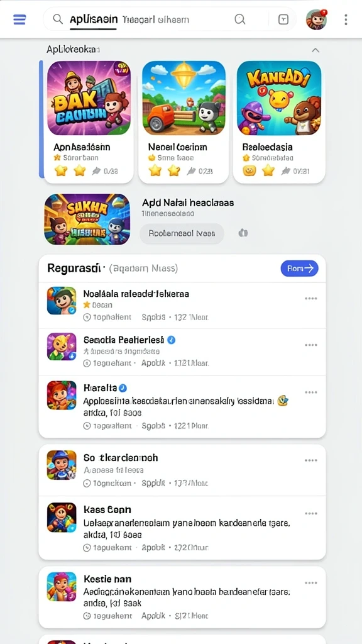The image size is (362, 644).
Task: Open the user avatar with notification badge
Action: [x=317, y=19]
